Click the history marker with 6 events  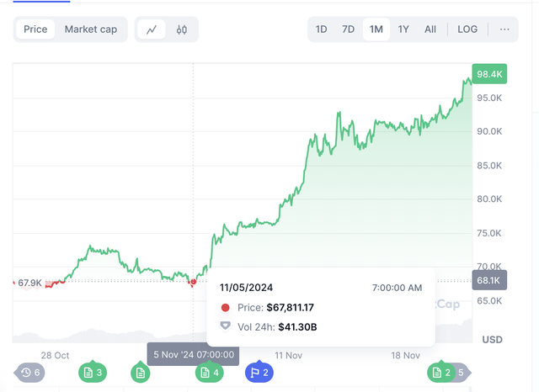30,372
